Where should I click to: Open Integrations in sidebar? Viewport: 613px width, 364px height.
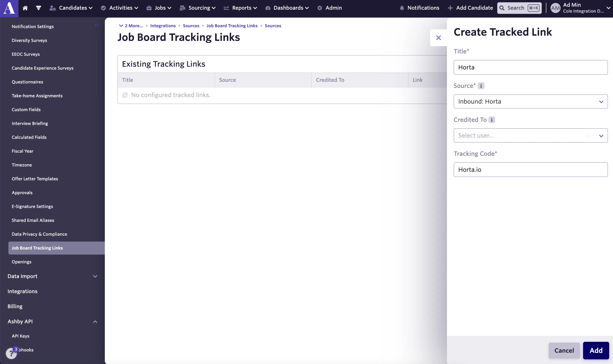coord(22,291)
